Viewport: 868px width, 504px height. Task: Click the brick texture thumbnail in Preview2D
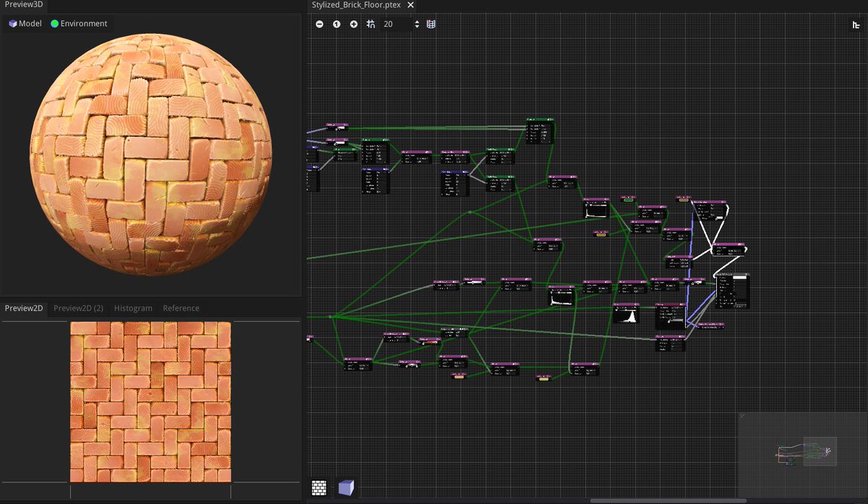[x=148, y=401]
